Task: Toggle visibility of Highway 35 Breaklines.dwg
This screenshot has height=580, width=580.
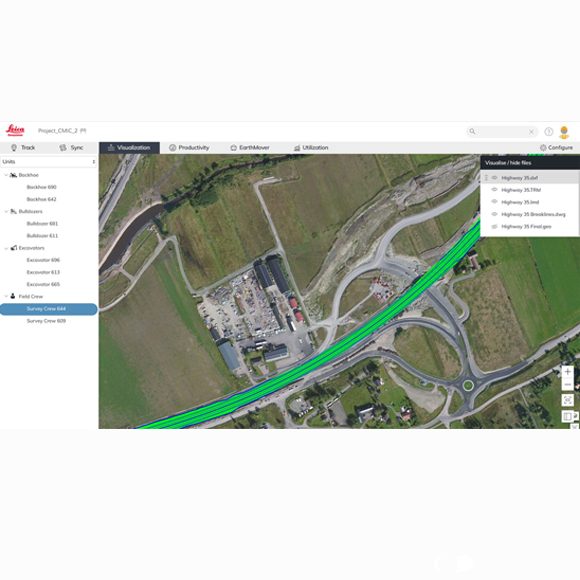Action: coord(494,214)
